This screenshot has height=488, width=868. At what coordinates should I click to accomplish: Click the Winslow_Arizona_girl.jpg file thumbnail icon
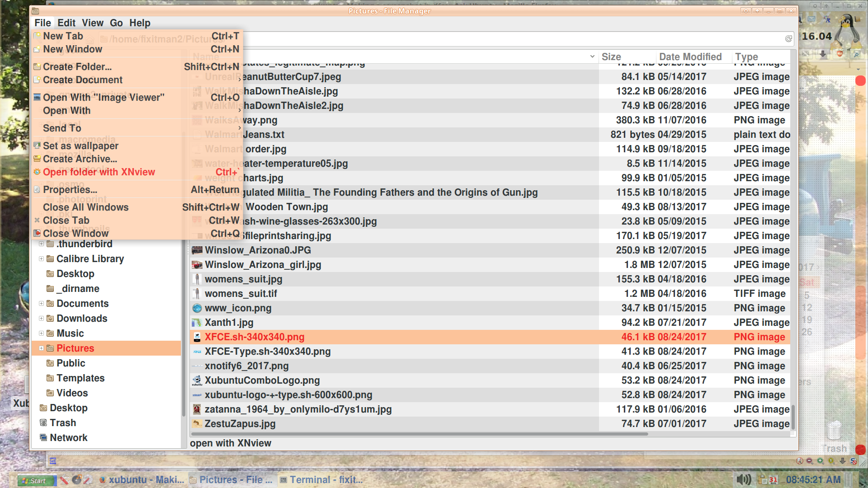(197, 265)
